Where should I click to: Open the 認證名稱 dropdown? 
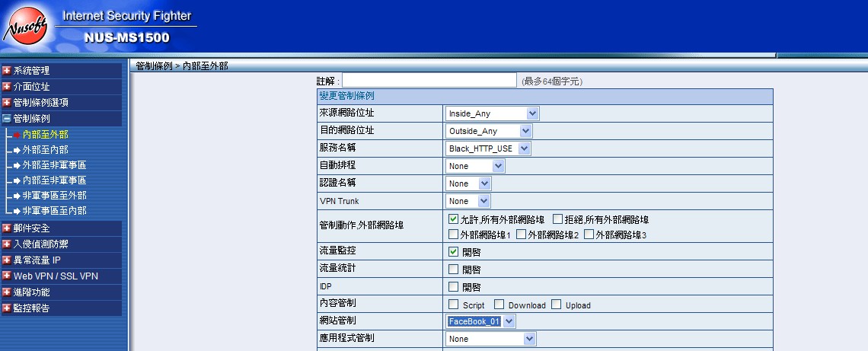(468, 183)
